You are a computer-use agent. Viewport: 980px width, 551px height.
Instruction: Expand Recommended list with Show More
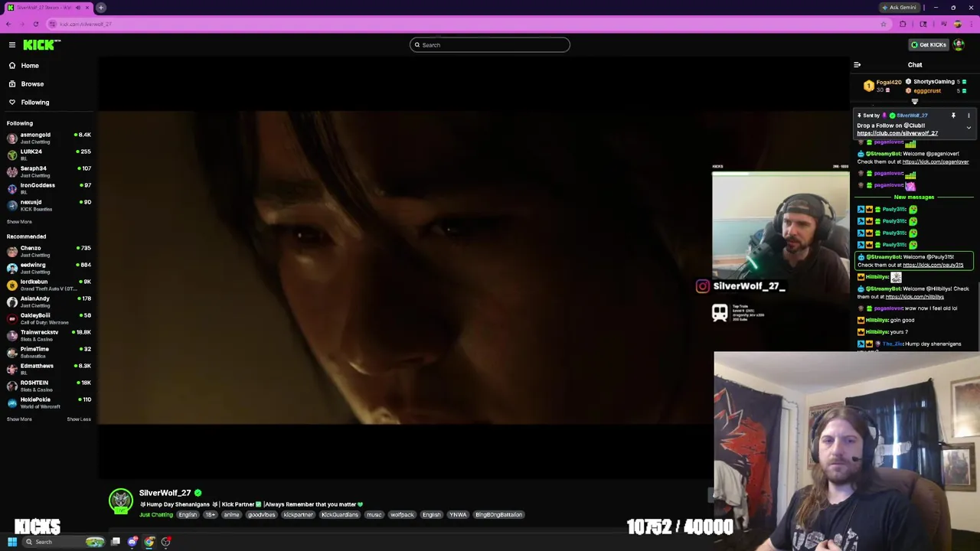coord(19,419)
